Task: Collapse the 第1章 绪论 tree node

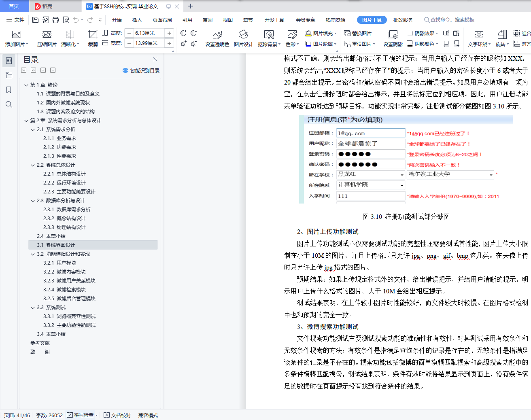Action: [x=26, y=85]
